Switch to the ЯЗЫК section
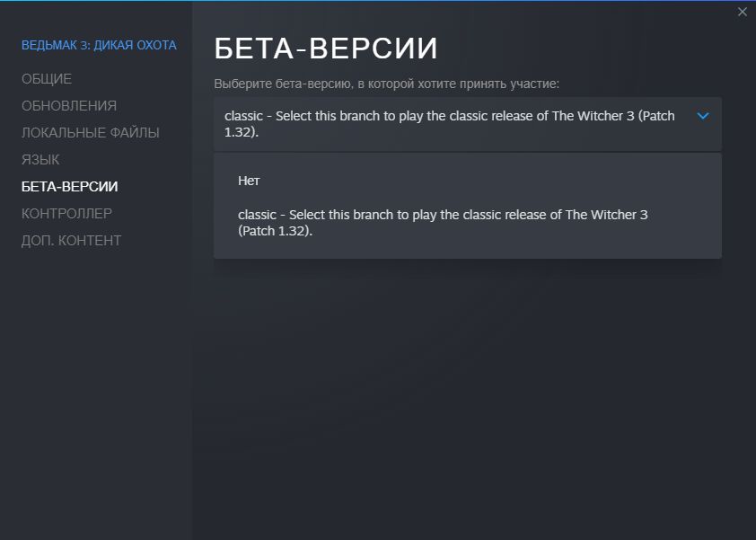The image size is (756, 540). pyautogui.click(x=40, y=160)
